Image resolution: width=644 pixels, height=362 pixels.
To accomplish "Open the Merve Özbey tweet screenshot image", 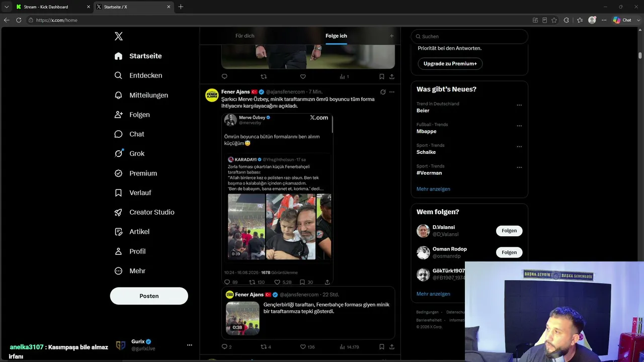I will [277, 200].
